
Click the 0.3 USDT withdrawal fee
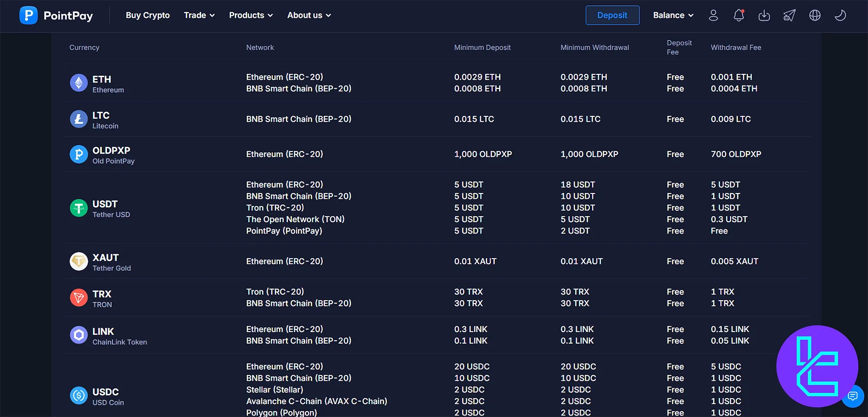[x=729, y=219]
